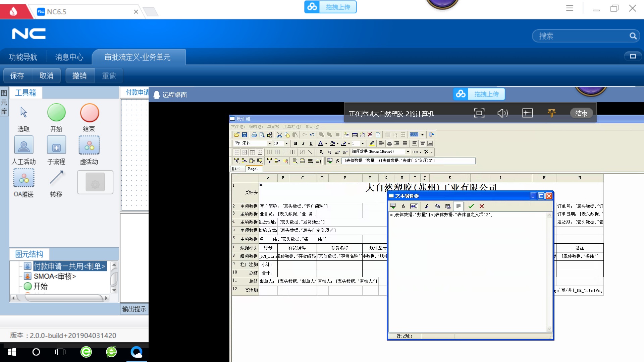The image size is (644, 362).
Task: Open the 单元格 menu in designer
Action: pos(273,127)
